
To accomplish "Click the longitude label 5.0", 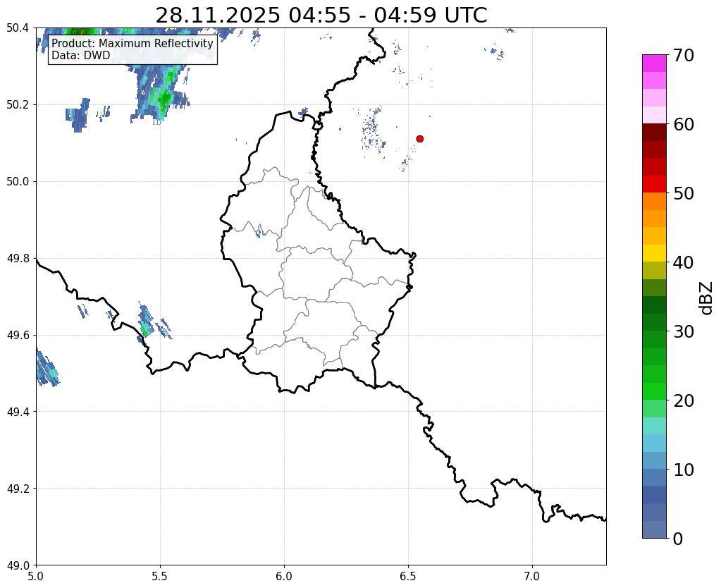I will [36, 576].
